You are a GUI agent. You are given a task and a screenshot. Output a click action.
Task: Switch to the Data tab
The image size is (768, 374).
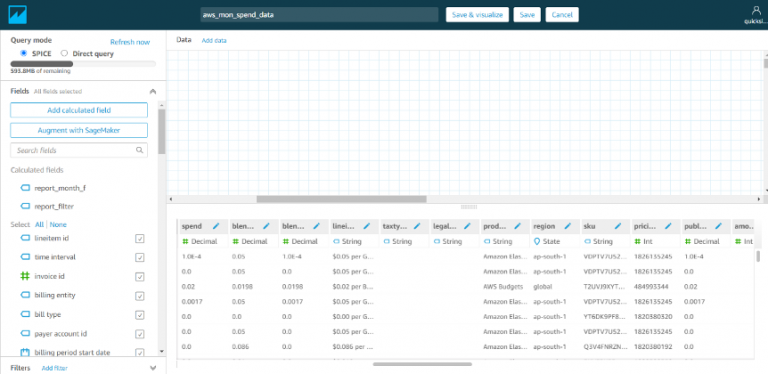tap(184, 40)
